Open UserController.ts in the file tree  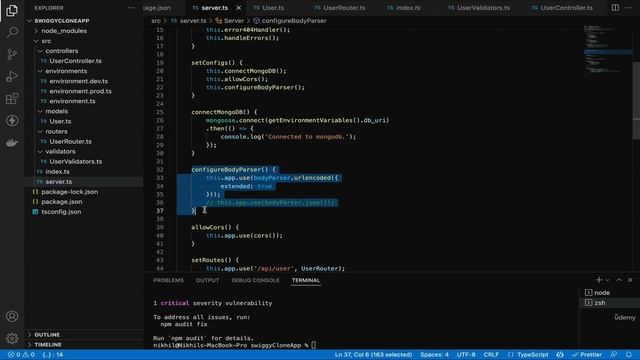click(76, 61)
